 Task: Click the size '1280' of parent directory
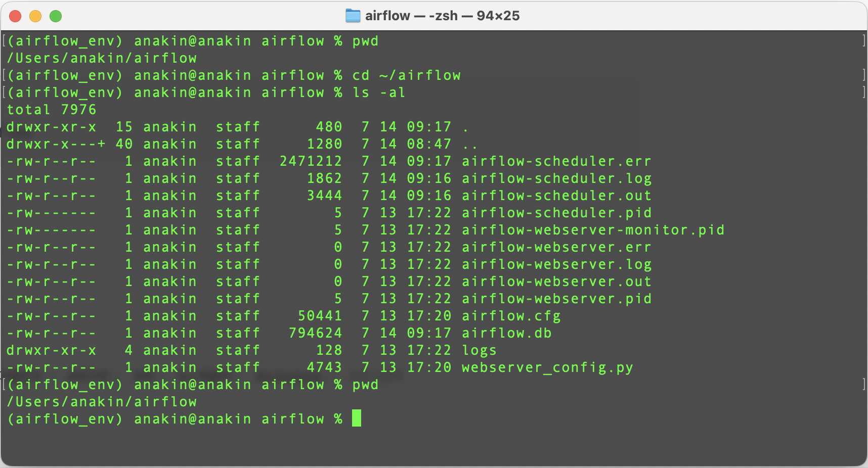pos(324,144)
